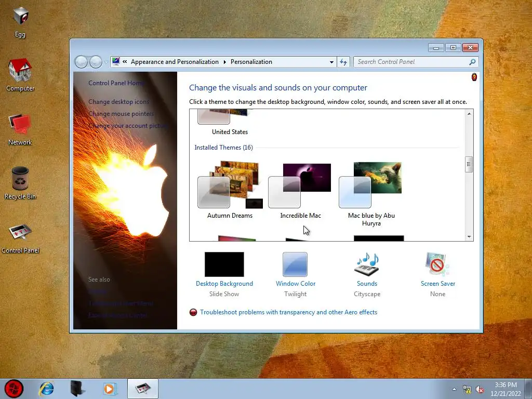The height and width of the screenshot is (399, 532).
Task: Launch Windows Media Player from the taskbar
Action: click(x=109, y=389)
